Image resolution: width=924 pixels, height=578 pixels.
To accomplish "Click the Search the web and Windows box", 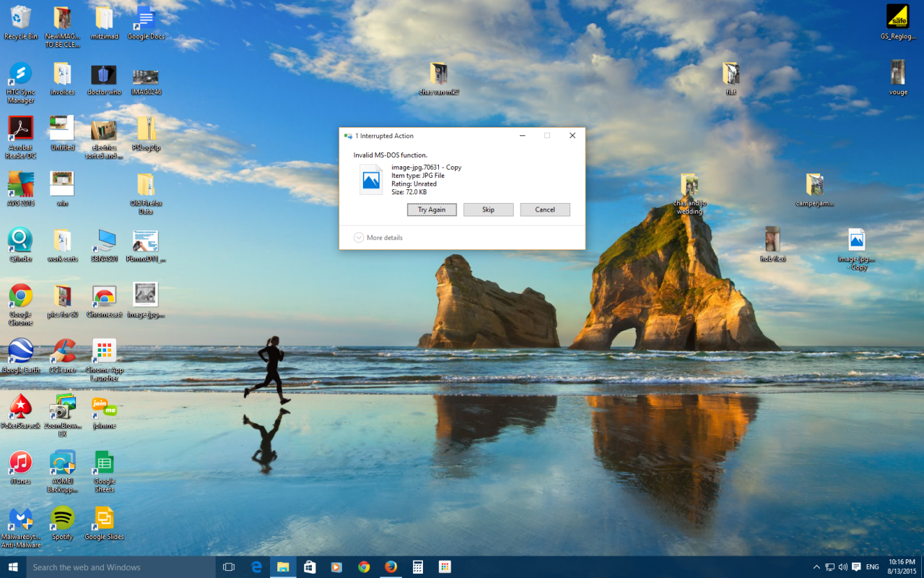I will pos(121,567).
